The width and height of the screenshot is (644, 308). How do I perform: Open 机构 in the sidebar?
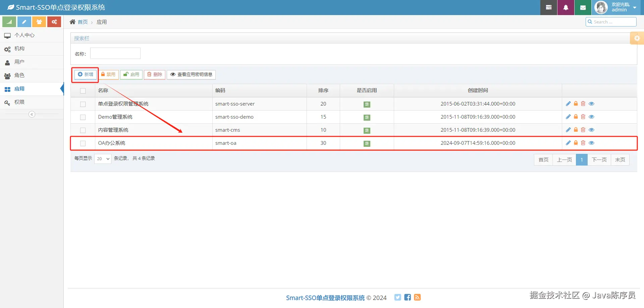(32, 49)
